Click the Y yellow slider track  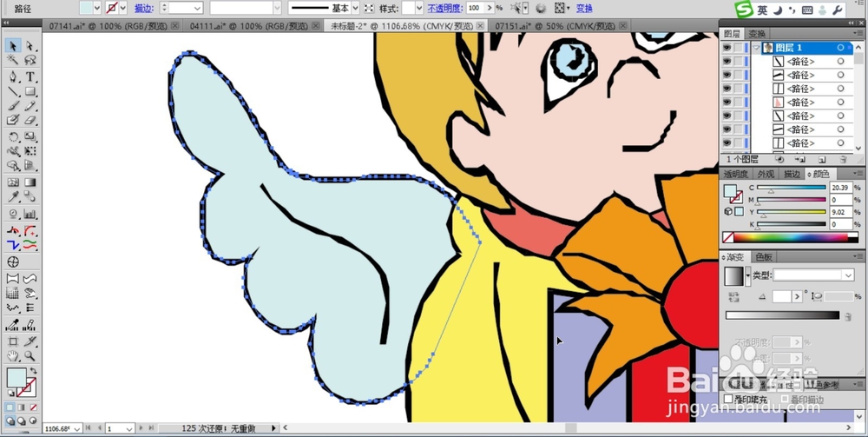(x=792, y=212)
